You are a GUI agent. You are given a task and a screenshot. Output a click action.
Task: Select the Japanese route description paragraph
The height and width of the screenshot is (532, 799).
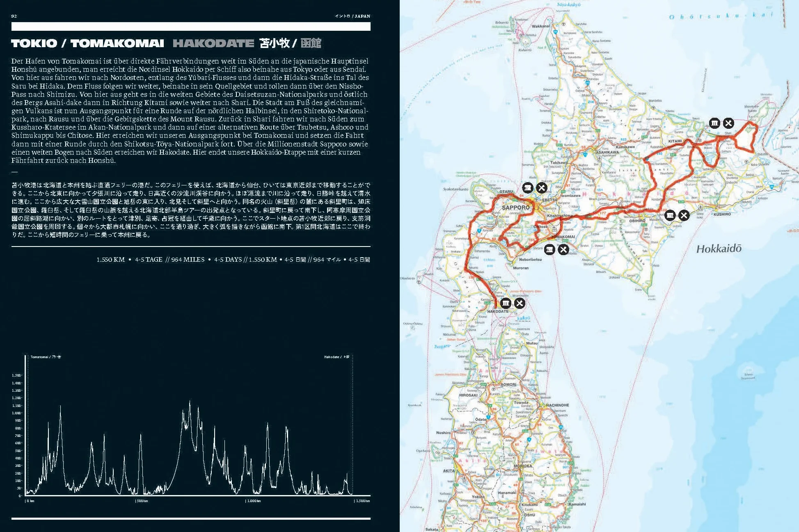coord(191,210)
